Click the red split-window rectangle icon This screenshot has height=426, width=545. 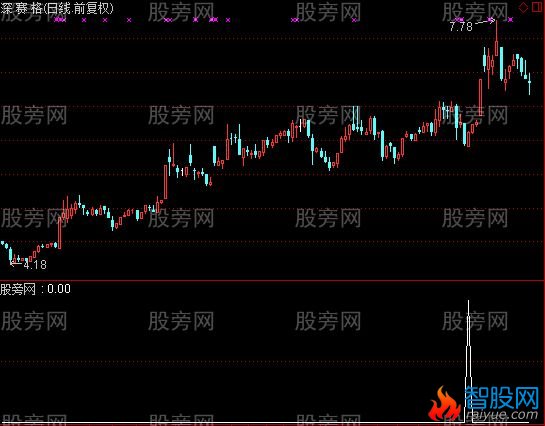click(537, 7)
